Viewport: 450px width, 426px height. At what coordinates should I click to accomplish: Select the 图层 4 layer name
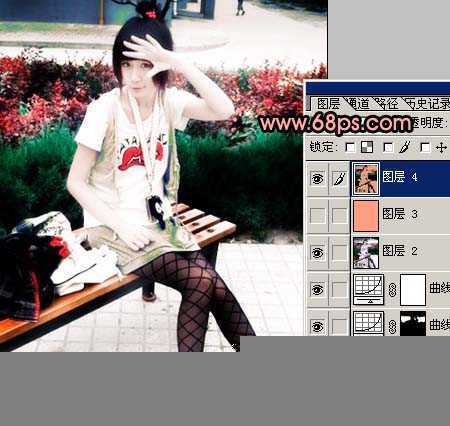click(400, 177)
